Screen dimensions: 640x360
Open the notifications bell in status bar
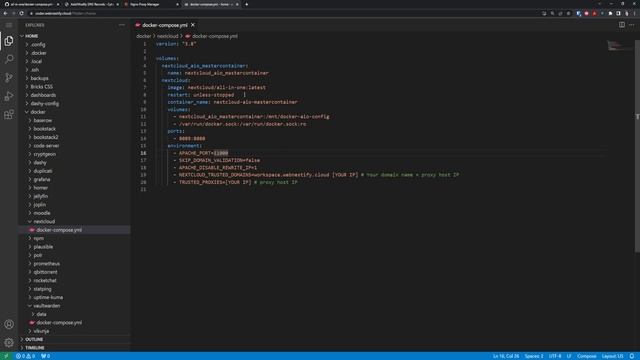[632, 356]
